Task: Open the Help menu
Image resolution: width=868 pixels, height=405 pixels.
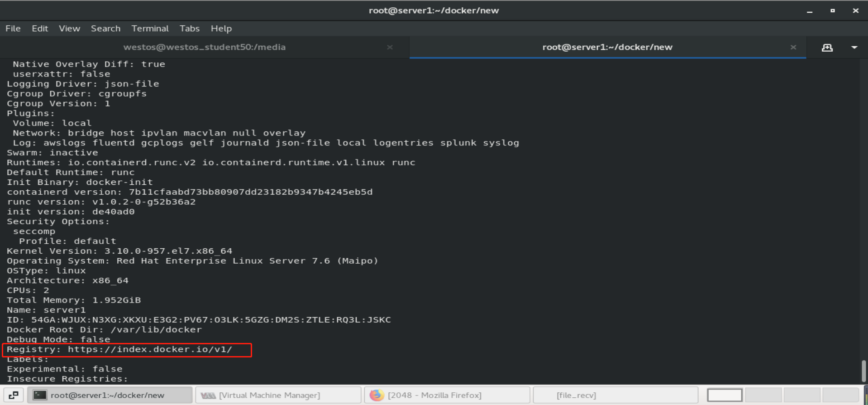Action: point(221,29)
